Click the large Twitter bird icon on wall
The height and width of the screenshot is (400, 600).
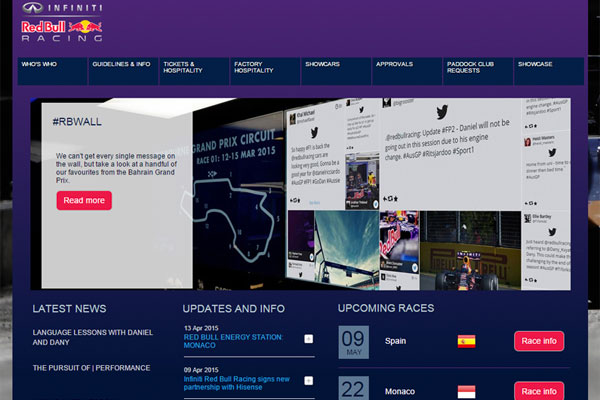[x=442, y=112]
